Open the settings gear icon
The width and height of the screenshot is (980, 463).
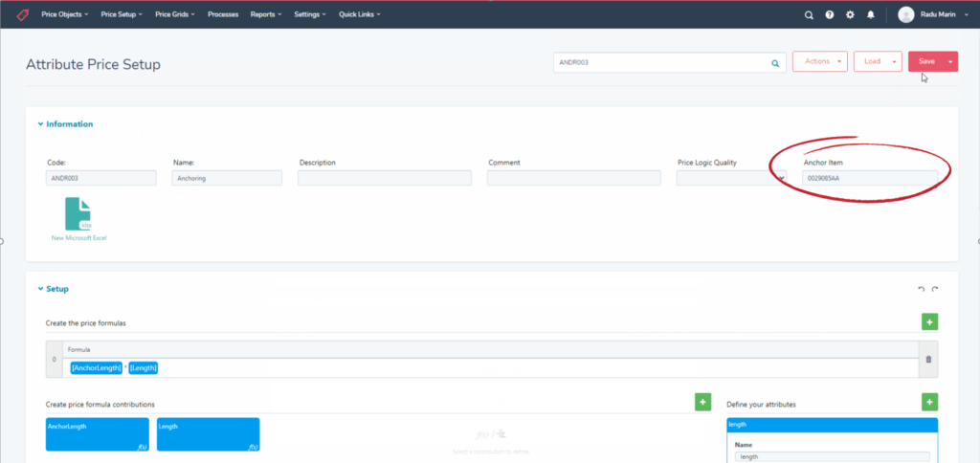(850, 15)
